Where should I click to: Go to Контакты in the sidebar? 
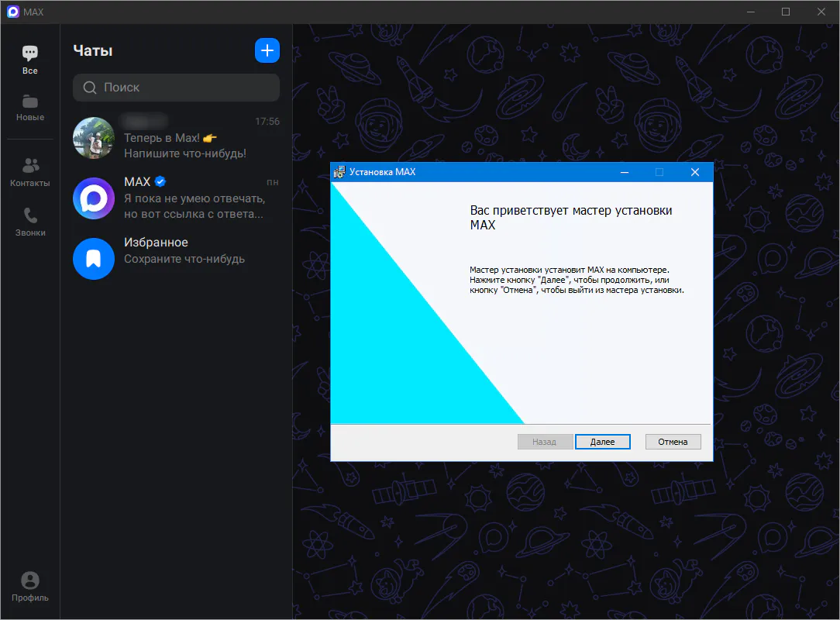tap(30, 172)
